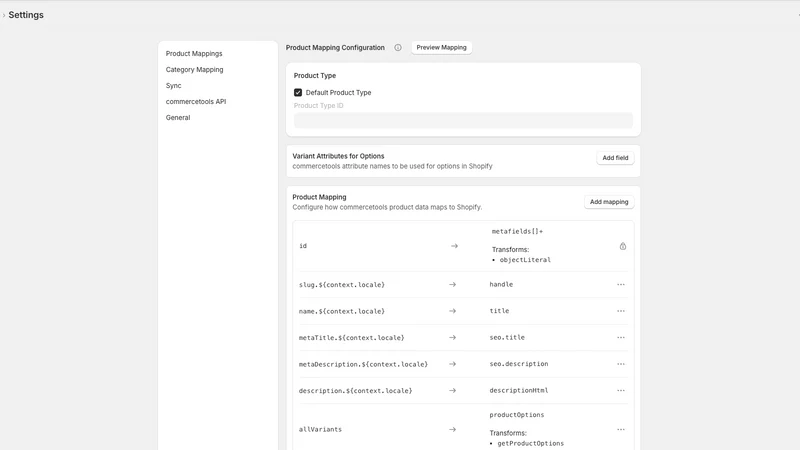Viewport: 800px width, 450px height.
Task: Click the Preview Mapping button
Action: coord(441,47)
